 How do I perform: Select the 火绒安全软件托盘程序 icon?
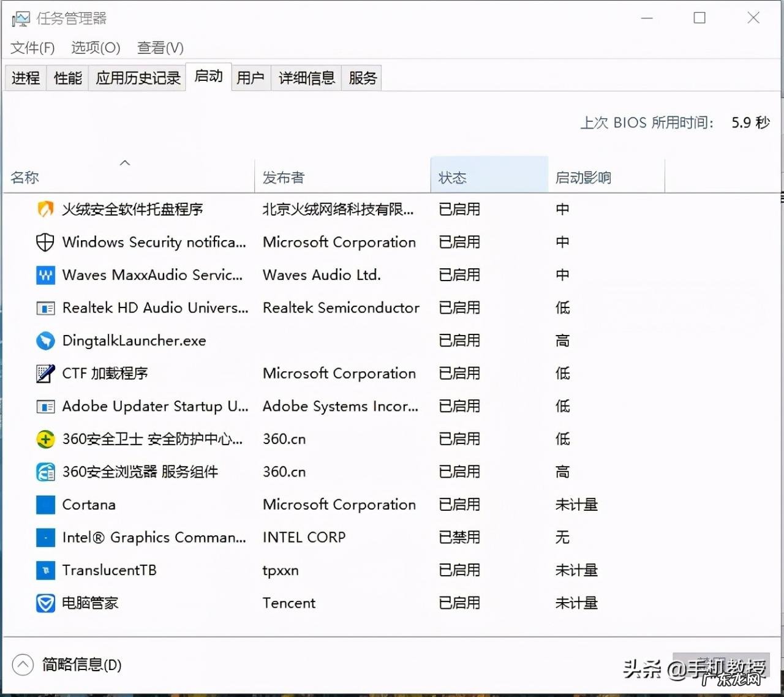45,209
